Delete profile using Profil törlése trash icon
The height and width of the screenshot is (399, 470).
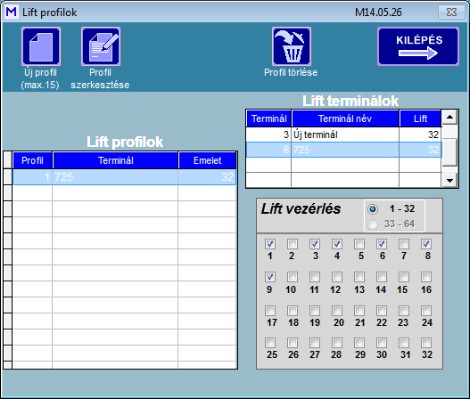(x=291, y=46)
